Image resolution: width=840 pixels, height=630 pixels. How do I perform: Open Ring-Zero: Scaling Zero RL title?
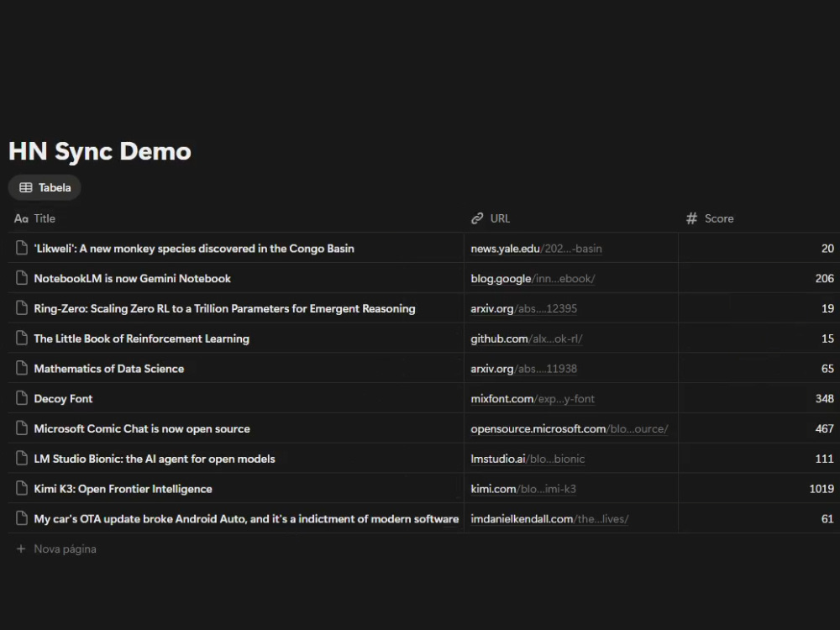point(224,308)
